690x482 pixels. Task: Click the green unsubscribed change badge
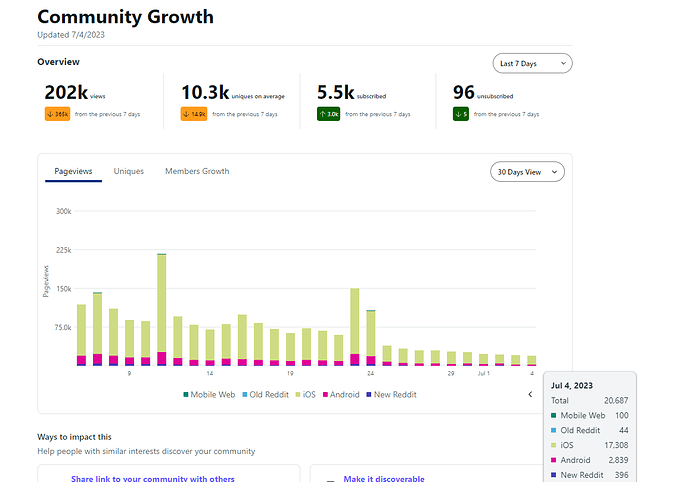(460, 114)
